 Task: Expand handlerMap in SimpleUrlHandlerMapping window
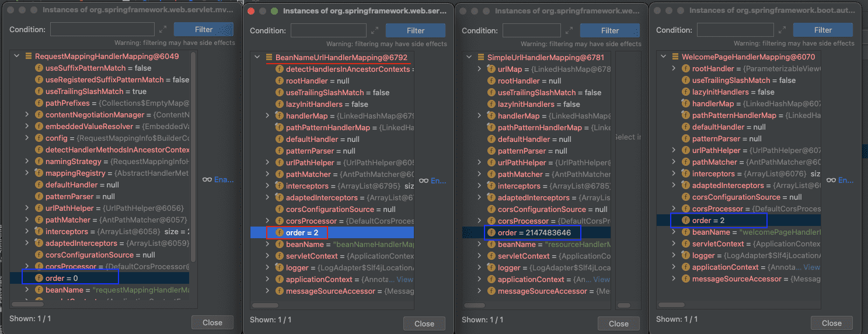click(479, 116)
